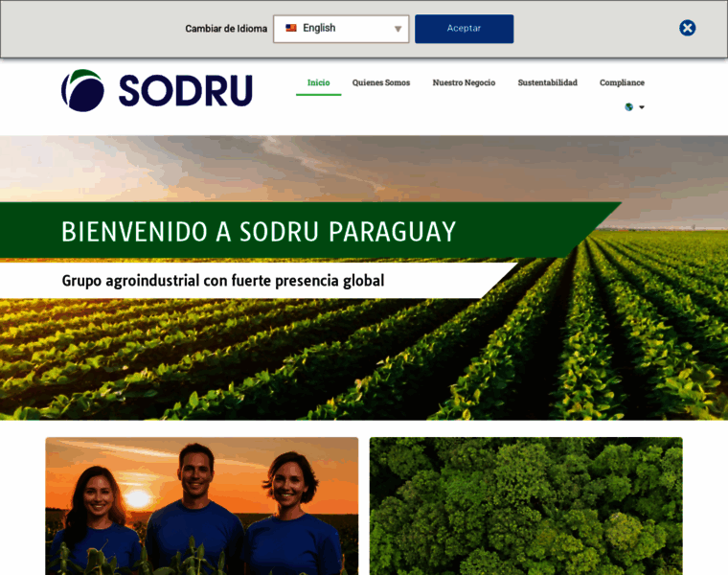Close the language change banner

(687, 28)
